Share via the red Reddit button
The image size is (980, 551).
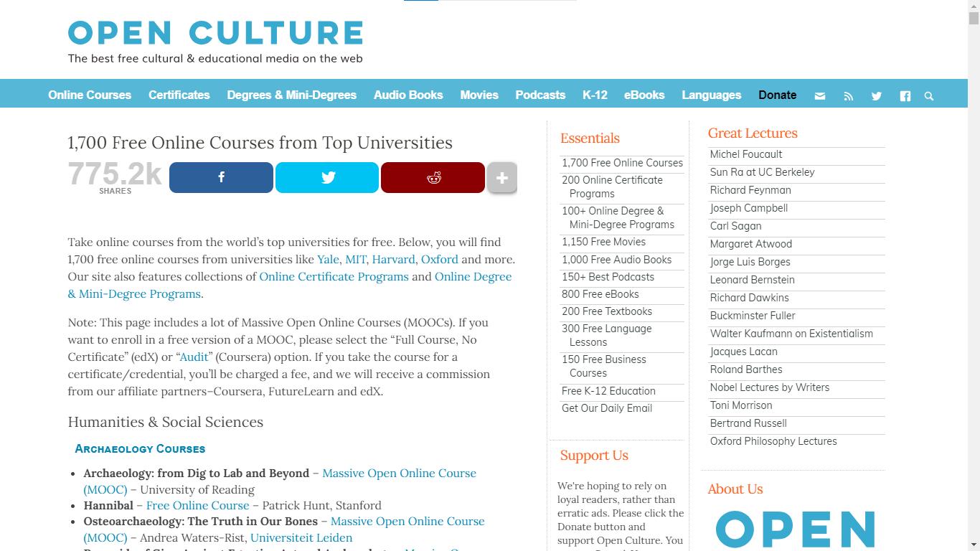433,177
